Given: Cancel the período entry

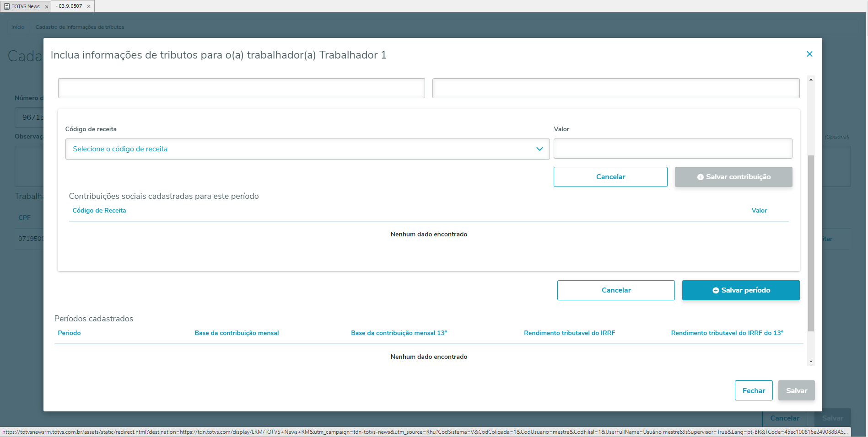Looking at the screenshot, I should pos(616,290).
